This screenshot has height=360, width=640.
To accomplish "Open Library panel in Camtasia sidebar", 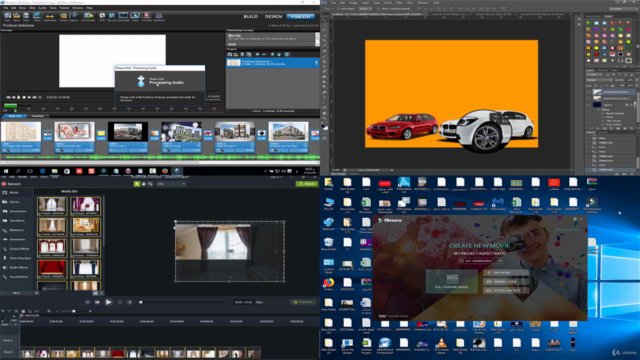I will pos(14,202).
